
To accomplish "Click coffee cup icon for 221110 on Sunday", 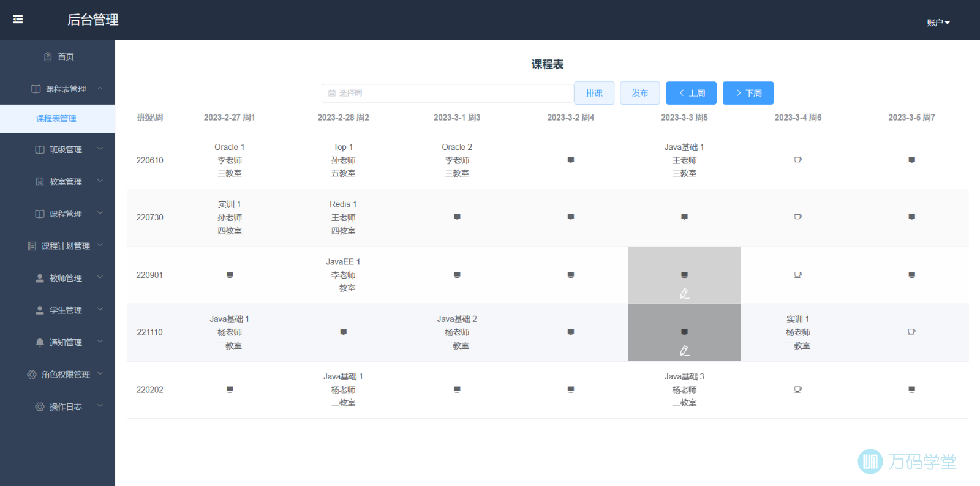I will (911, 332).
